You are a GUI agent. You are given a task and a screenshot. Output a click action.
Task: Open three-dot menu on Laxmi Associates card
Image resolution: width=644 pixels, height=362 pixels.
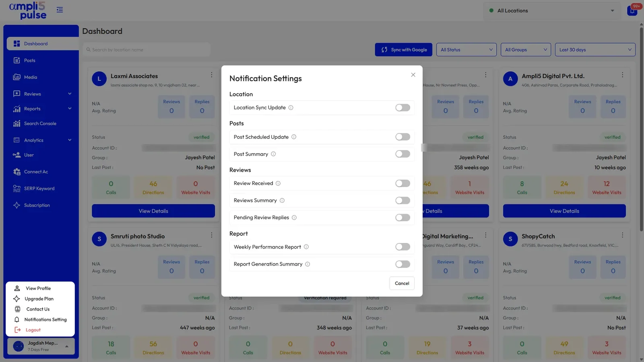(x=211, y=75)
